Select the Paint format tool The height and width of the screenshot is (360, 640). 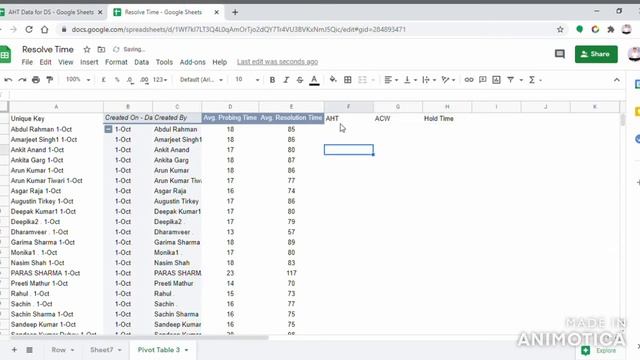(x=50, y=80)
